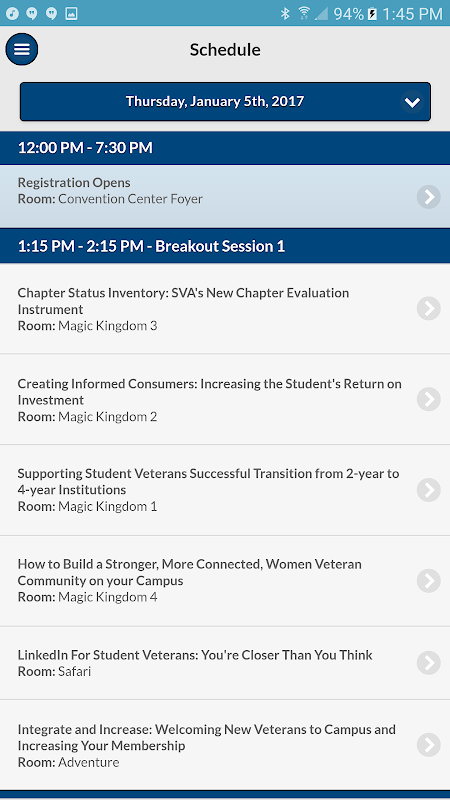Open Creating Informed Consumers arrow icon

click(x=429, y=399)
